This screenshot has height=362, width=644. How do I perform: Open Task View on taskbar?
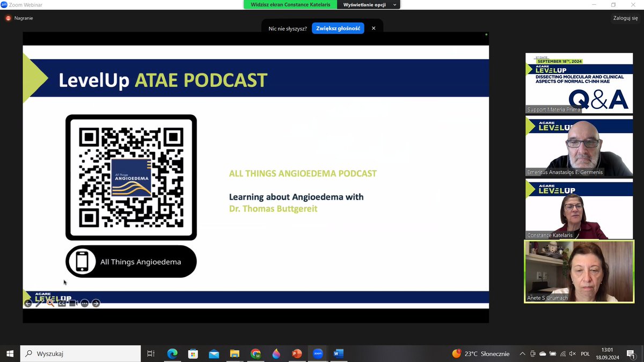[x=151, y=353]
